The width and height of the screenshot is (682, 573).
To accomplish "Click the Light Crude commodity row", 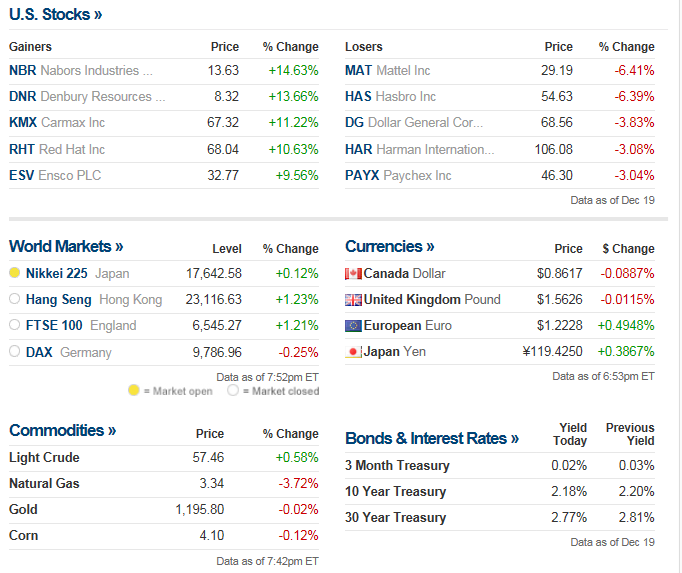I will pos(164,458).
